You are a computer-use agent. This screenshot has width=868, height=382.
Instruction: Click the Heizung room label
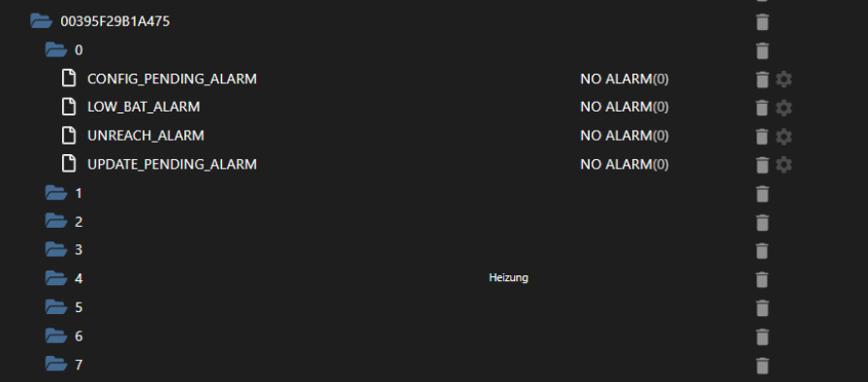[508, 278]
